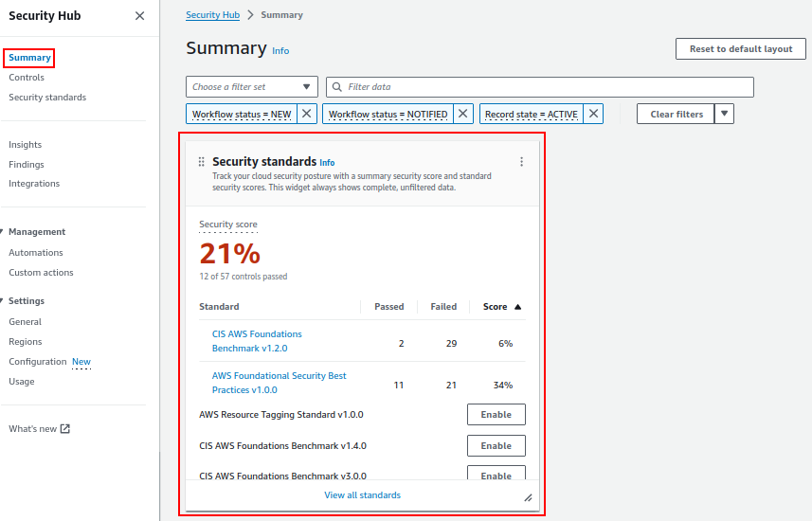Enable CIS AWS Foundations Benchmark v1.4.0

tap(496, 445)
